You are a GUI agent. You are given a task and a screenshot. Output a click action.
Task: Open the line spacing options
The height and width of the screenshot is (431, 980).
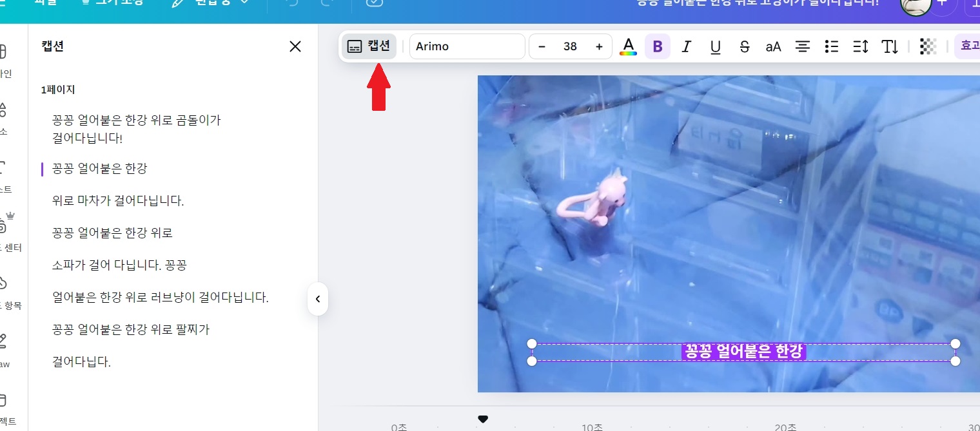coord(861,46)
